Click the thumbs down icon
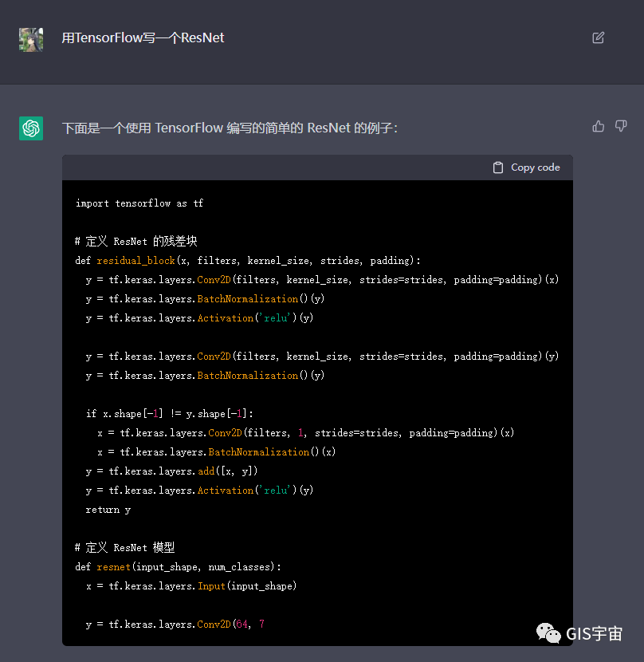The image size is (644, 662). coord(621,126)
